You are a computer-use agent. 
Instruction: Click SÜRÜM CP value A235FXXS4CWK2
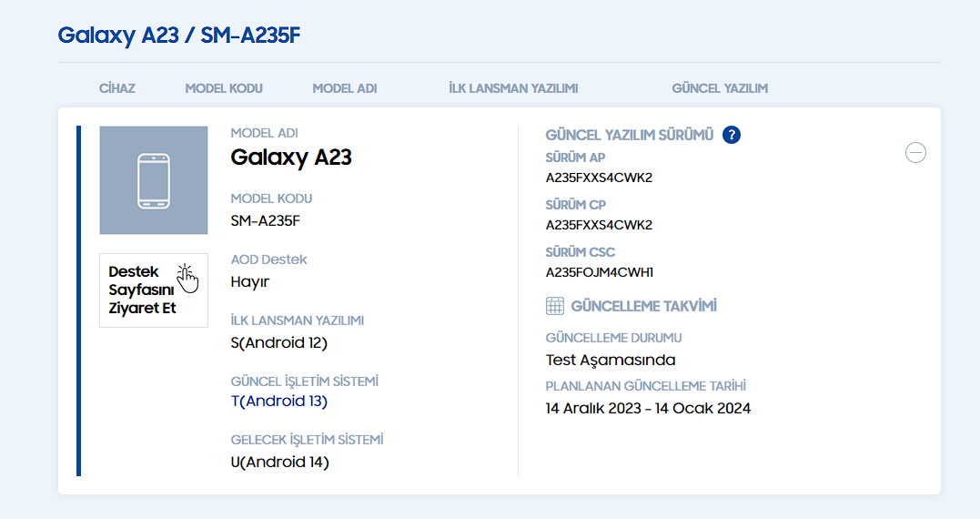point(599,225)
